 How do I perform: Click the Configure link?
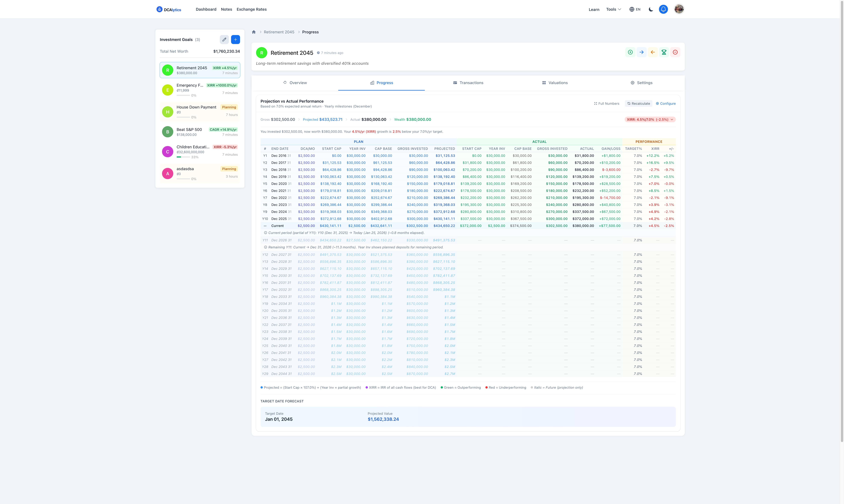point(666,104)
